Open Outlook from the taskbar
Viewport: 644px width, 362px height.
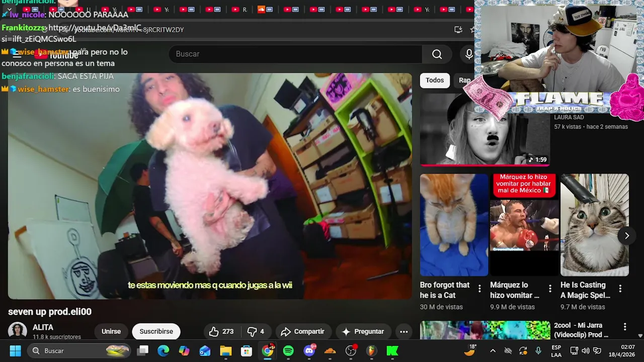click(x=205, y=350)
